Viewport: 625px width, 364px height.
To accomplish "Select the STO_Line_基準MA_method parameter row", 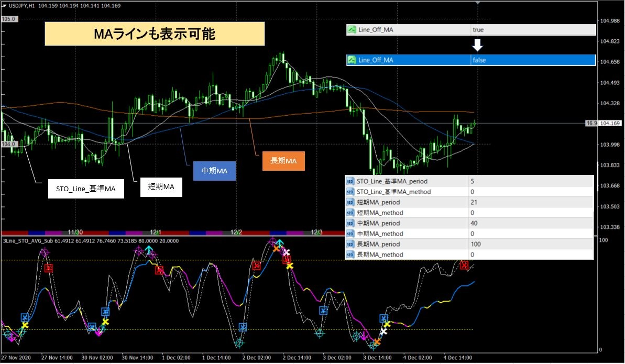I will coord(469,192).
